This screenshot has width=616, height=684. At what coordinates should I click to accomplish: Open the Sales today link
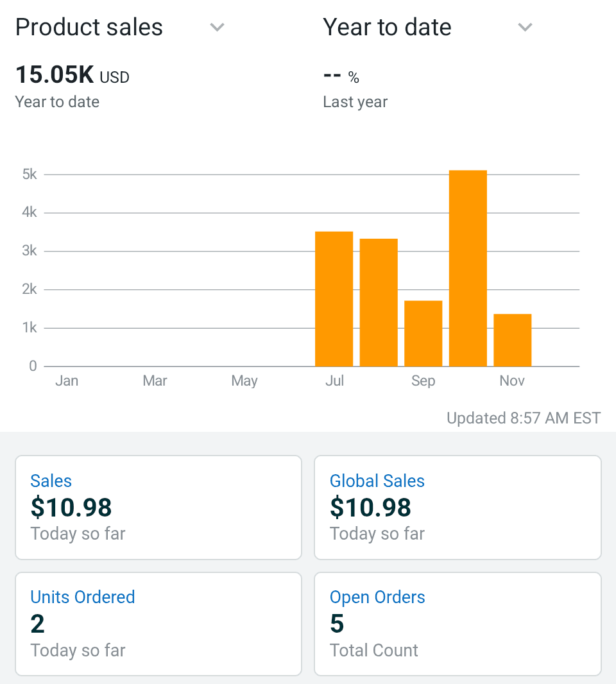point(51,481)
